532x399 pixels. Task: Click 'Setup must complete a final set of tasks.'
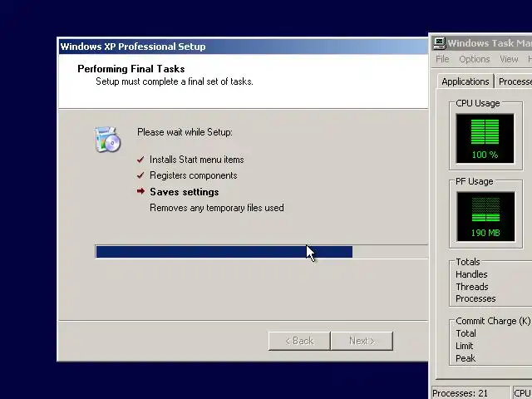tap(175, 81)
